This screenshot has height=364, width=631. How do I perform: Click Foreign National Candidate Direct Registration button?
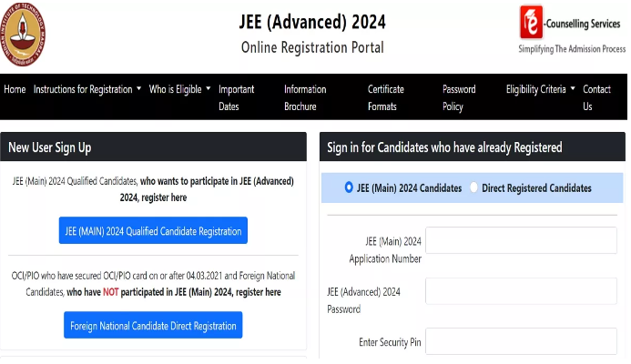coord(153,325)
